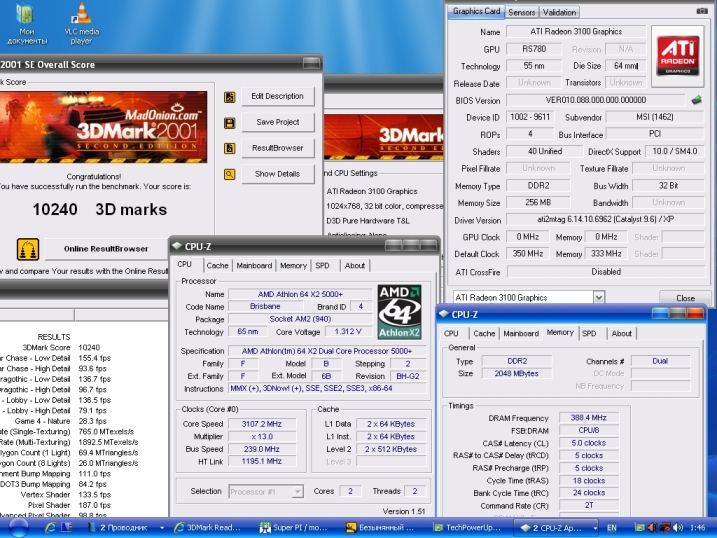
Task: Switch to the Validation tab in GPU-Z
Action: [559, 12]
